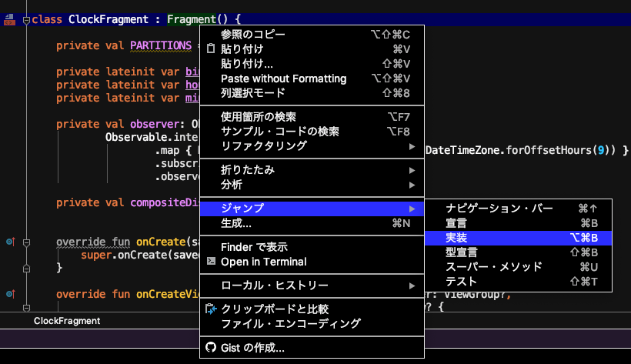631x364 pixels.
Task: Choose 参照のコピー from context menu
Action: (312, 34)
